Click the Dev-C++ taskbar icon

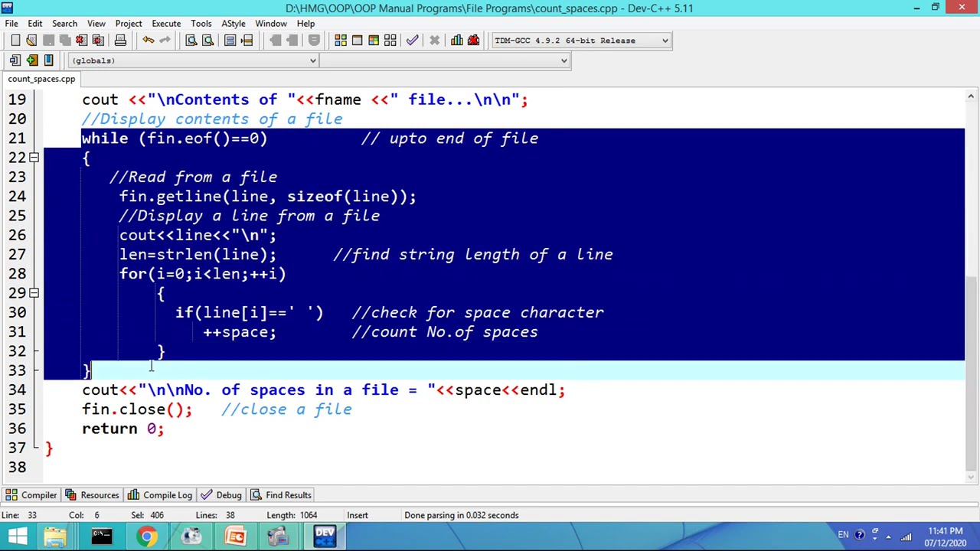tap(325, 536)
